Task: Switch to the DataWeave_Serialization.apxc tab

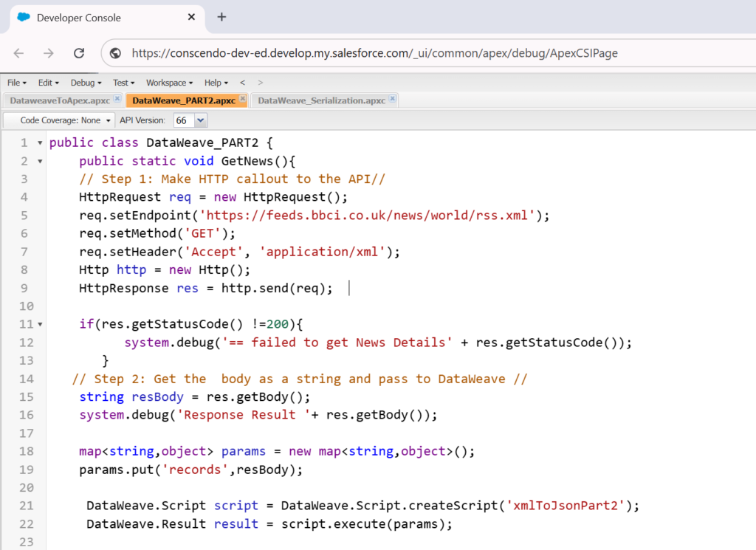Action: point(321,100)
